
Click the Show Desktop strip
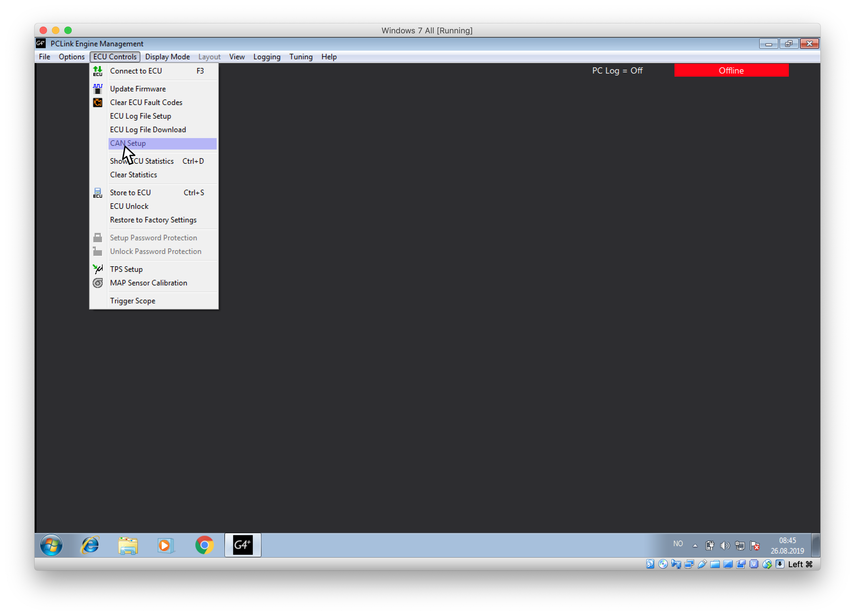(815, 545)
